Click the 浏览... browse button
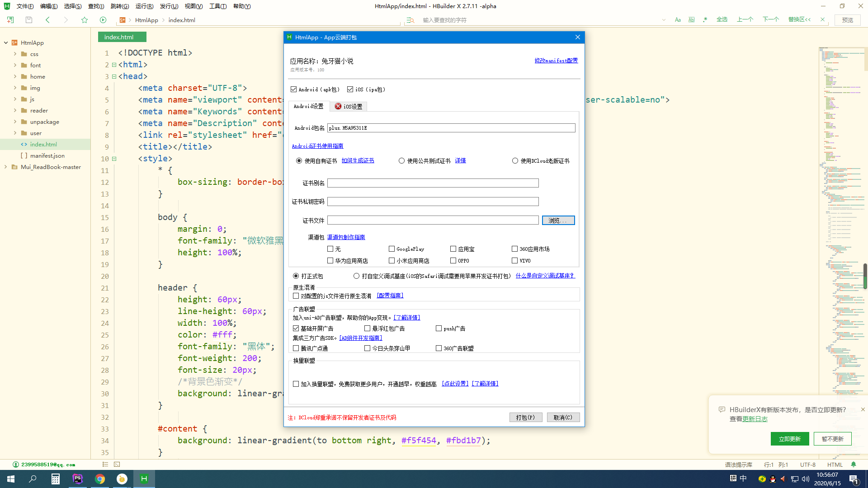This screenshot has width=868, height=488. pyautogui.click(x=558, y=221)
